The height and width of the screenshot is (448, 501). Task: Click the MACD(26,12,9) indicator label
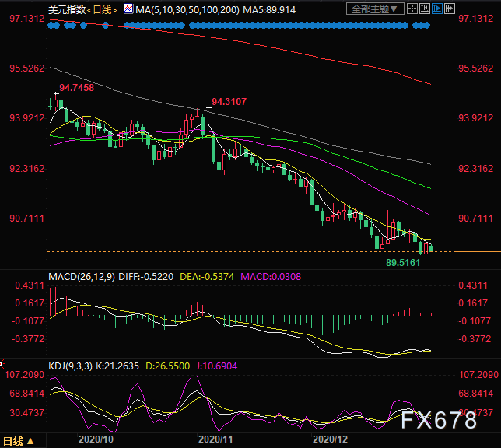pyautogui.click(x=82, y=277)
